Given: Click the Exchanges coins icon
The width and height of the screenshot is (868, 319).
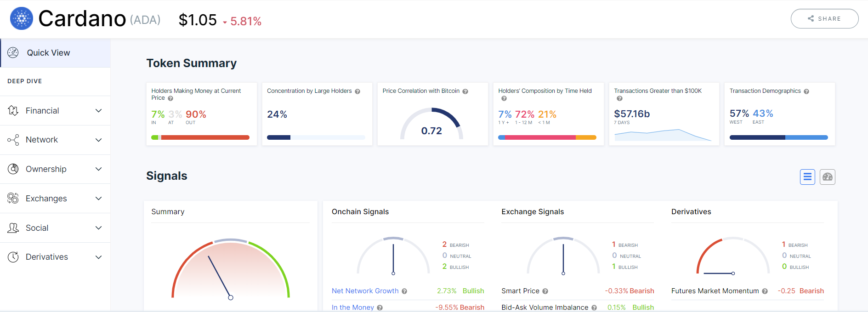Looking at the screenshot, I should [x=13, y=198].
